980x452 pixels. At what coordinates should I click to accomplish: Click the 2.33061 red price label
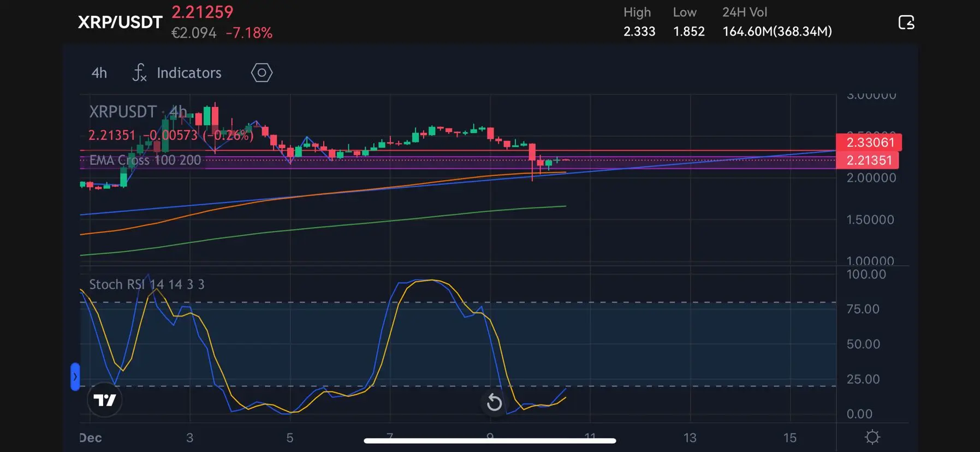[x=868, y=142]
